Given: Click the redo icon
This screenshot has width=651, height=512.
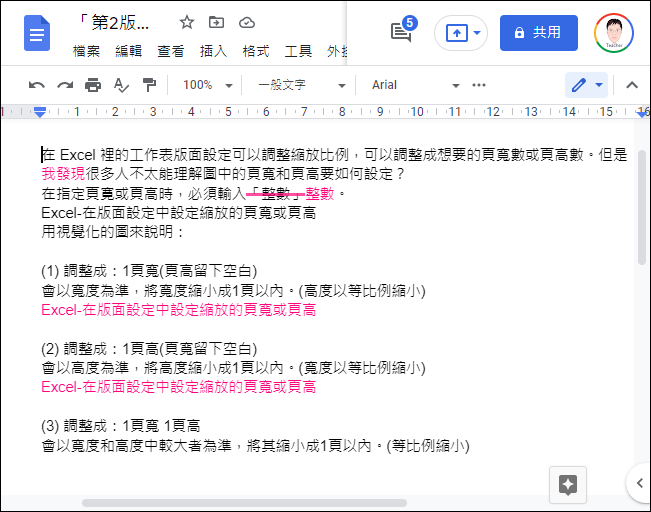Looking at the screenshot, I should pos(65,85).
